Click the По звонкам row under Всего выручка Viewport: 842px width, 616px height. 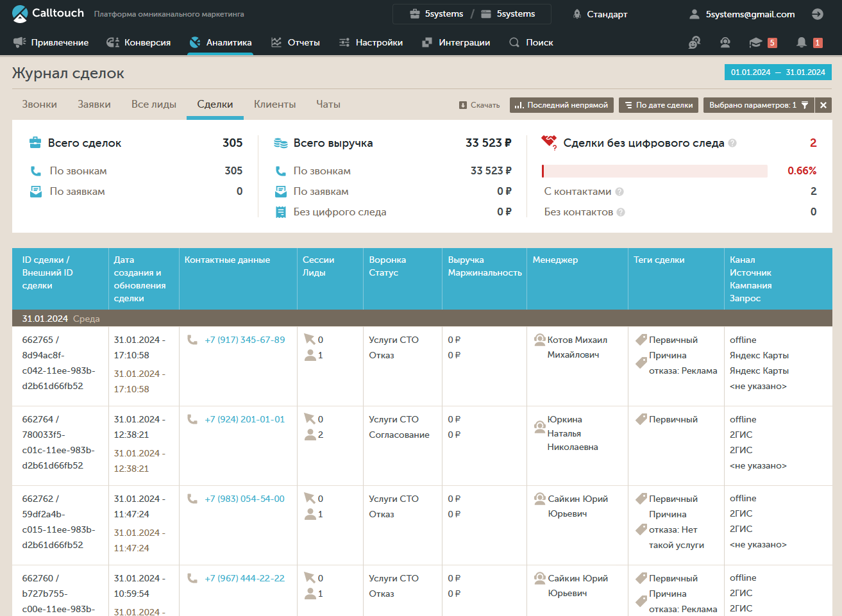393,171
